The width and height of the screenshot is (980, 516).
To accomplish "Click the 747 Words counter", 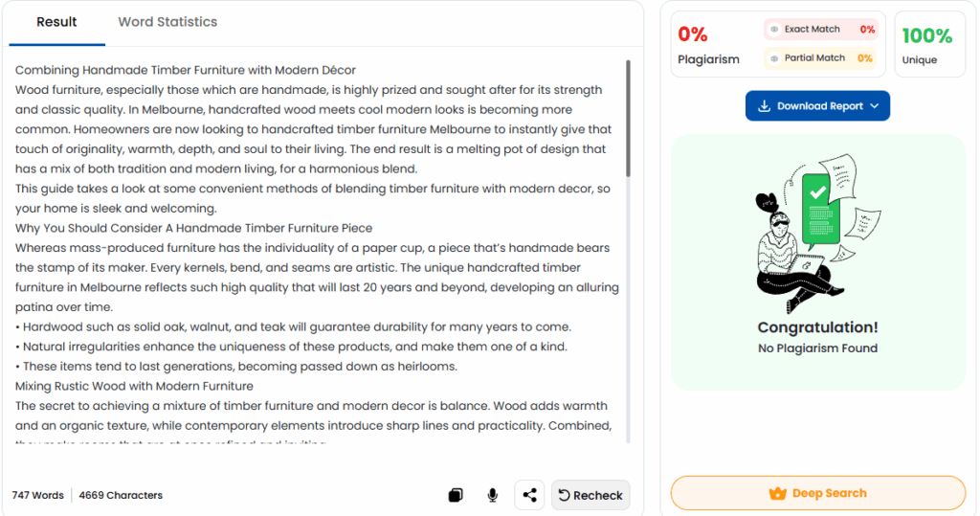I will click(38, 495).
